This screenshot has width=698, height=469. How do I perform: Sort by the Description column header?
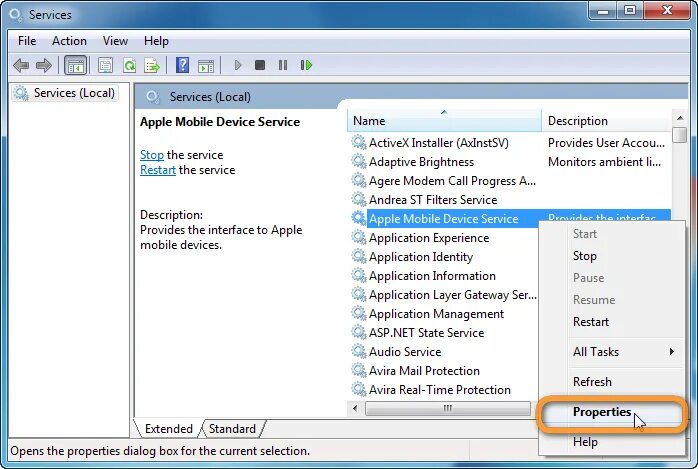[606, 121]
